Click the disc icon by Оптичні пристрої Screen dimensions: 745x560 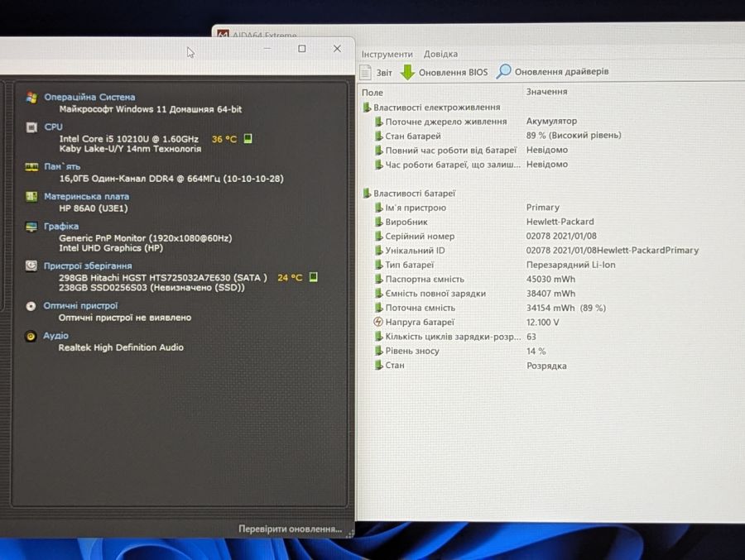(31, 306)
